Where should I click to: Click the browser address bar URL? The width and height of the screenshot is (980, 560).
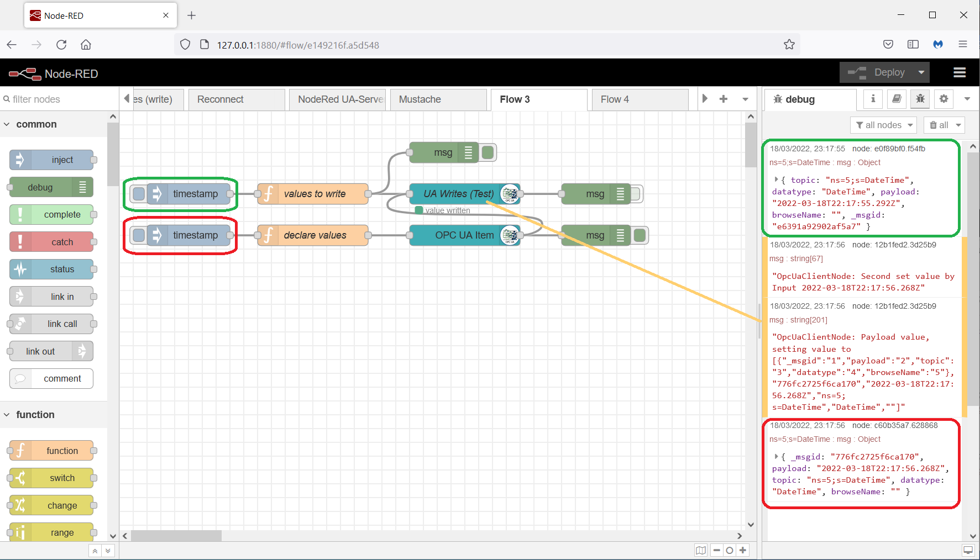297,45
